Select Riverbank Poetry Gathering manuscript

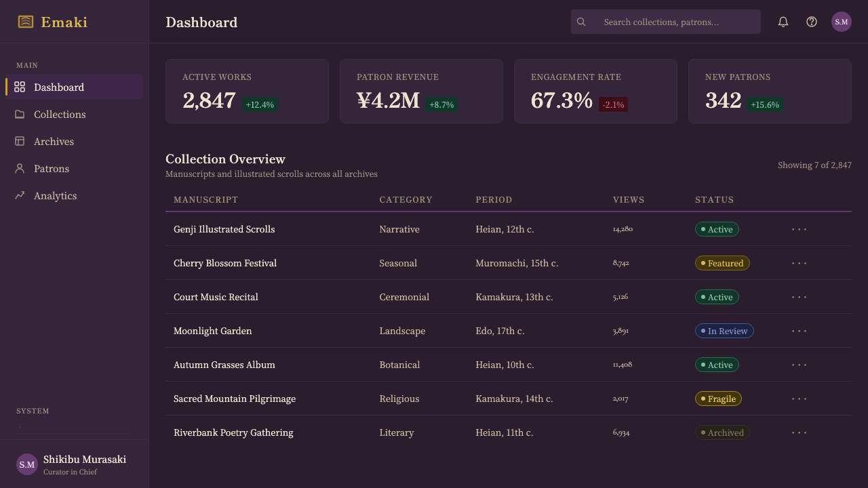click(233, 432)
